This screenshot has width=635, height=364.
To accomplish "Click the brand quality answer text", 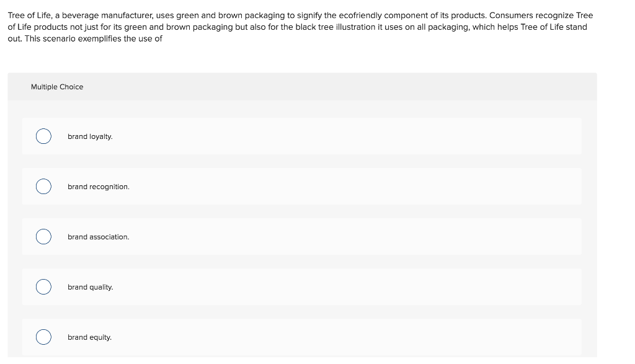I will [x=90, y=286].
